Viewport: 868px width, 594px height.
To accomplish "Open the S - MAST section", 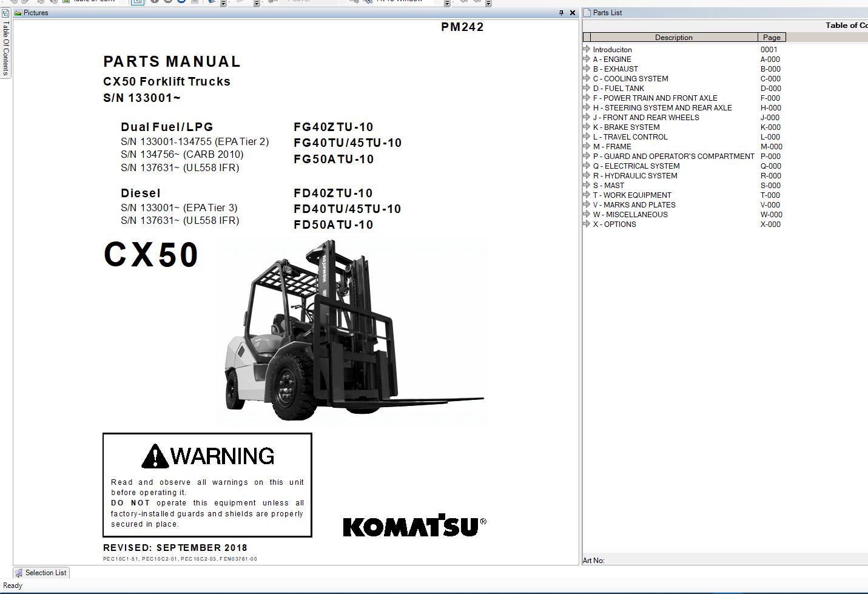I will (x=608, y=186).
